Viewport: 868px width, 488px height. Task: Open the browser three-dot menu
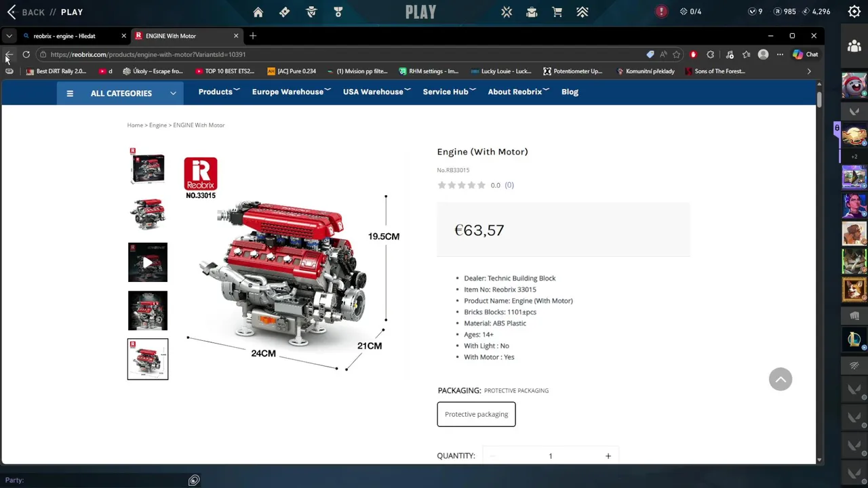click(780, 54)
